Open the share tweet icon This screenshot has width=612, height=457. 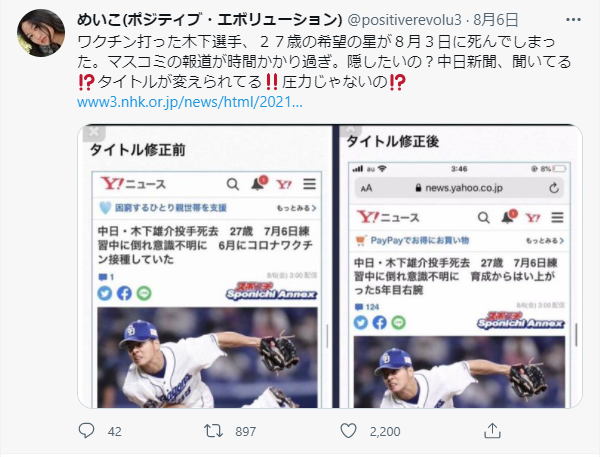click(x=492, y=431)
